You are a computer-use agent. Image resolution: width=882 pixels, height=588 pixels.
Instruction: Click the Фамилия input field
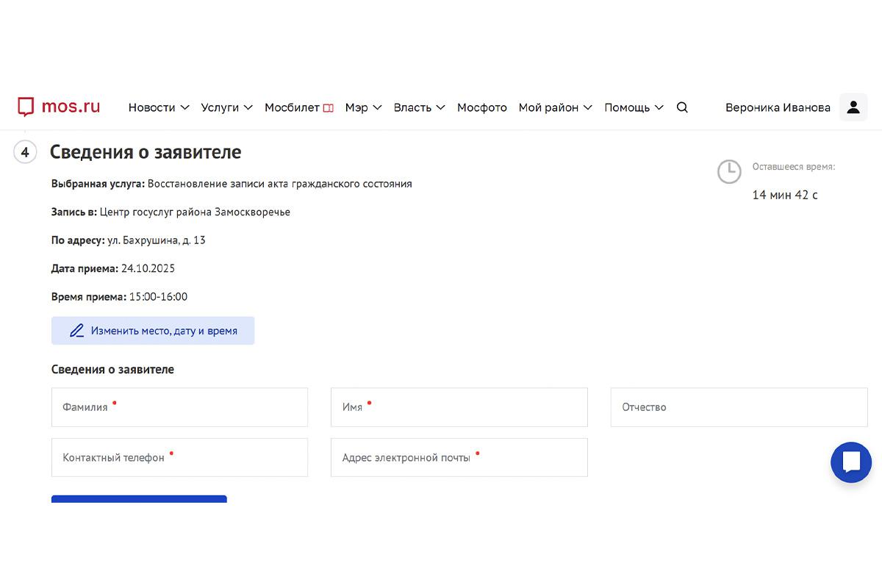(179, 407)
